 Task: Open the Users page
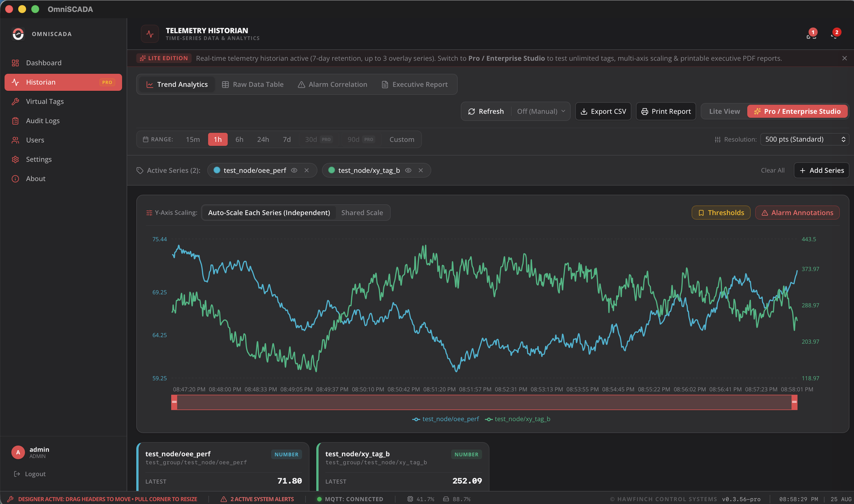63,140
